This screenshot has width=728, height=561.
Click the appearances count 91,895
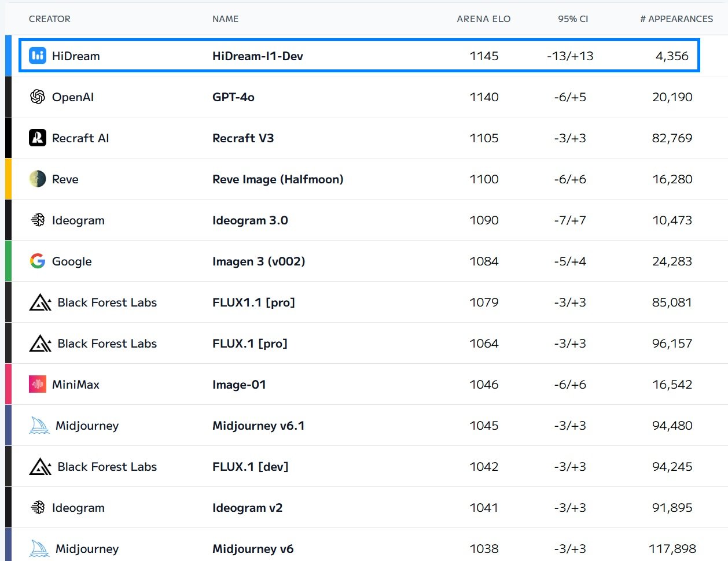(x=672, y=508)
